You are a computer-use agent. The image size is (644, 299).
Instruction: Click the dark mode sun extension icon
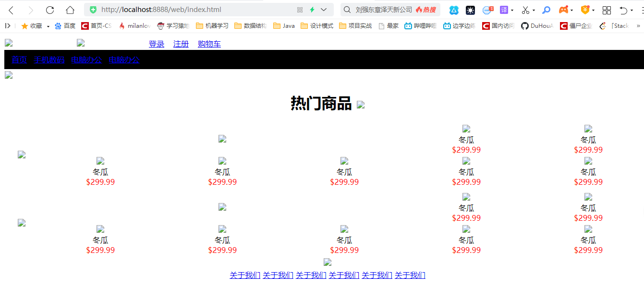(x=471, y=10)
